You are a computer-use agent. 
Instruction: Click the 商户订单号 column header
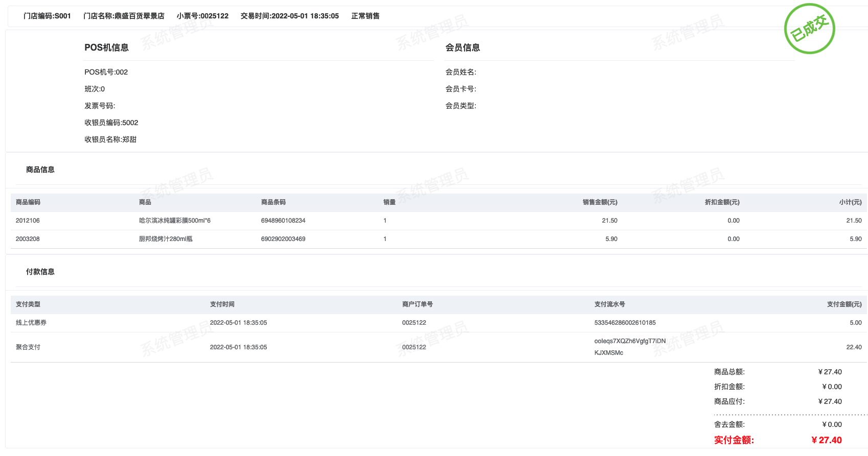pyautogui.click(x=418, y=304)
